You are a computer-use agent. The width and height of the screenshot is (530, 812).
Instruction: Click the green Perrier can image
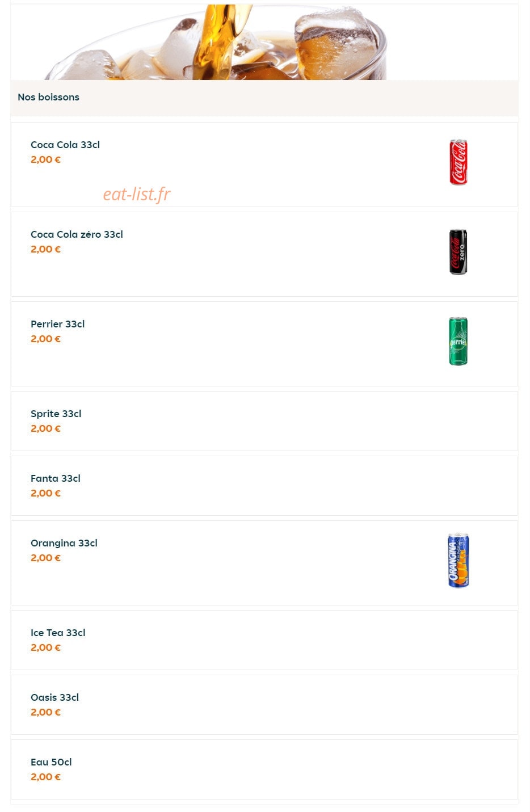click(459, 341)
